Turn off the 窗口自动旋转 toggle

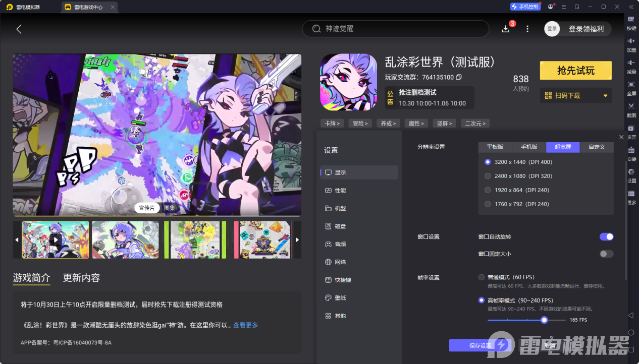tap(606, 236)
